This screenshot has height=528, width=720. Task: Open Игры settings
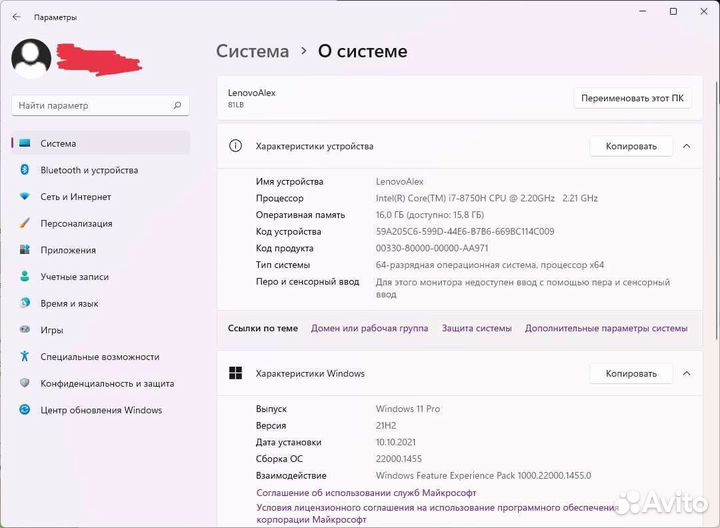(x=101, y=330)
